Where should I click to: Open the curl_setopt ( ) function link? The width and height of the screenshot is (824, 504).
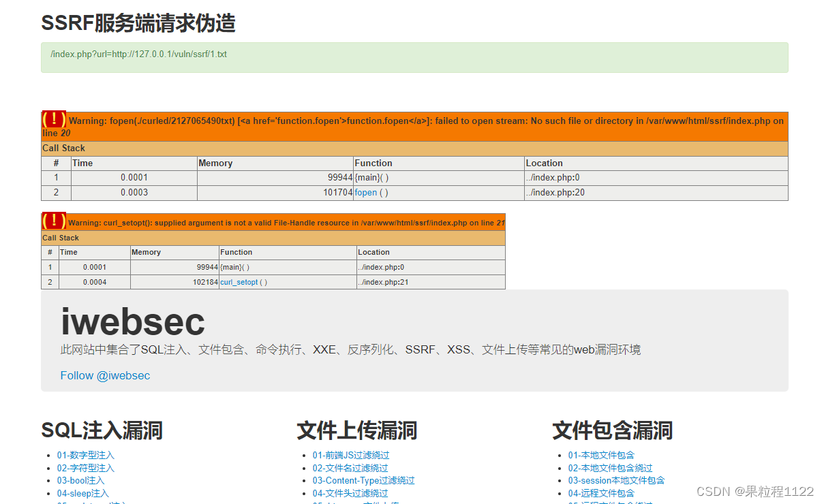(239, 281)
